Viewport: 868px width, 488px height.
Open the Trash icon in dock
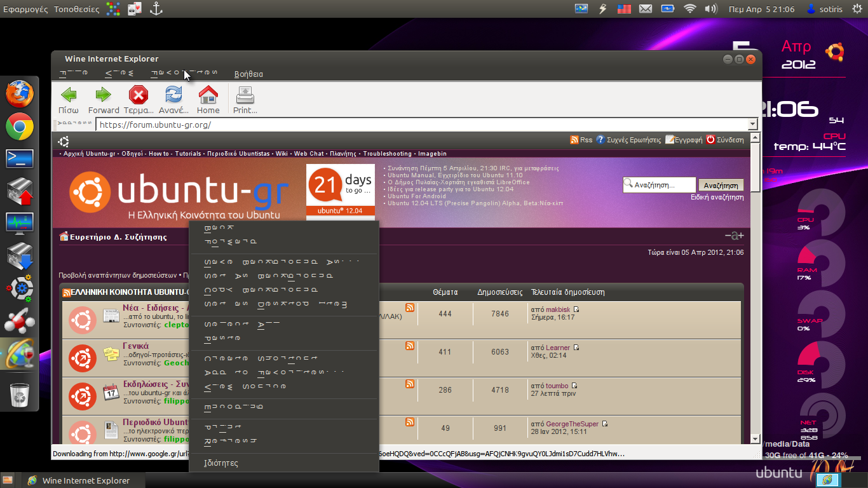click(20, 395)
